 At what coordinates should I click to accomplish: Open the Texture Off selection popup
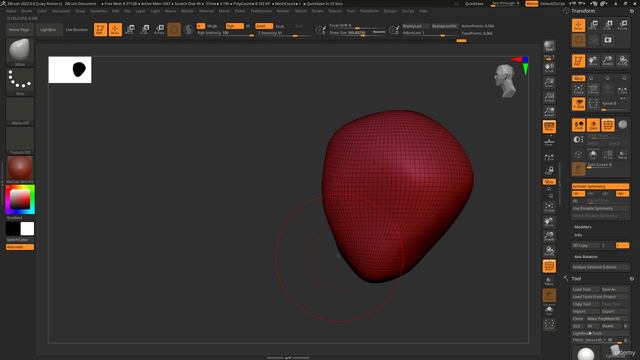(20, 140)
